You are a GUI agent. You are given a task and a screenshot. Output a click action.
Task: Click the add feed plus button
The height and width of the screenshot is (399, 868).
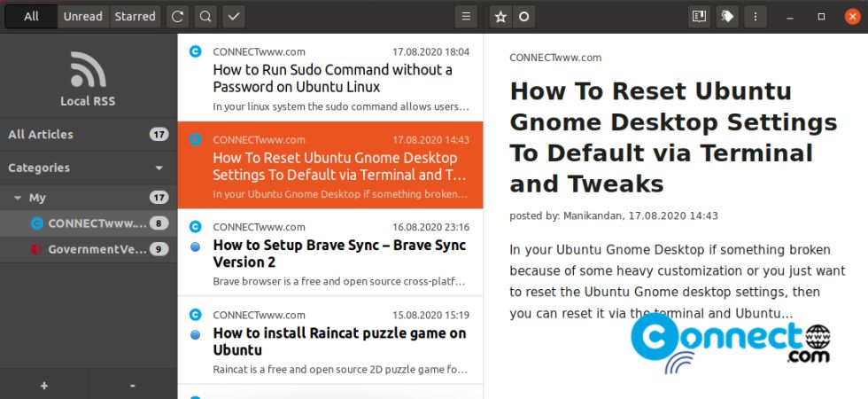pyautogui.click(x=44, y=385)
